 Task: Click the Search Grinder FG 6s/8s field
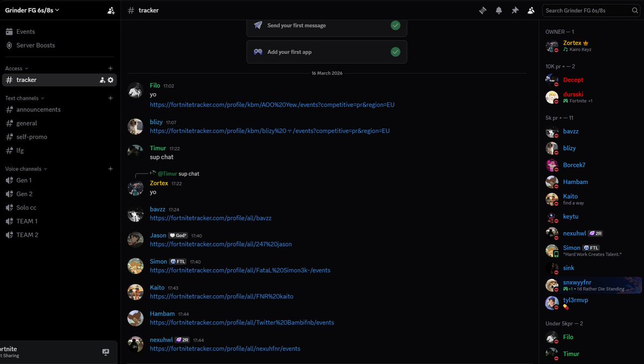(x=591, y=10)
